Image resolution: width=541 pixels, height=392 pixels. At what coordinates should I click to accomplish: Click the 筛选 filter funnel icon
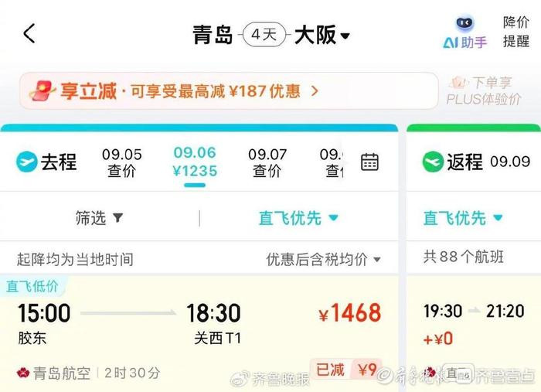[117, 218]
